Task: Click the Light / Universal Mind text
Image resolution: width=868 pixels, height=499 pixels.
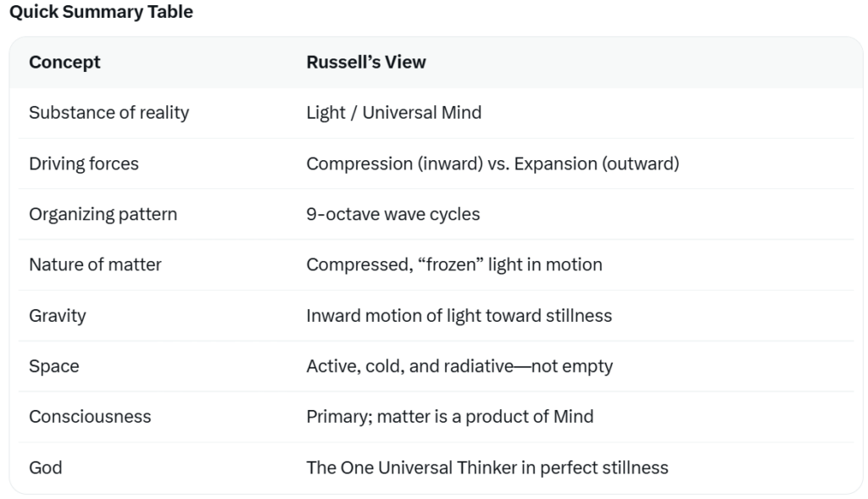Action: point(393,113)
